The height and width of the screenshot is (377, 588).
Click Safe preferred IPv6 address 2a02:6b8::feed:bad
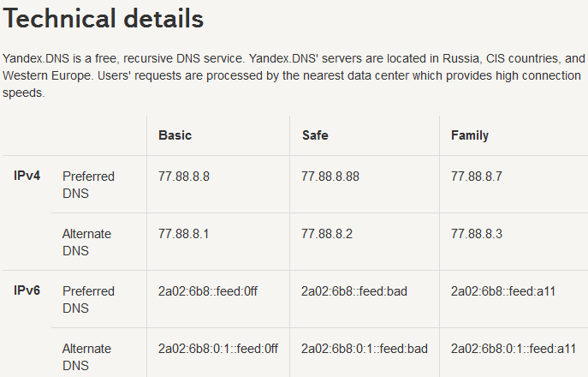point(354,291)
